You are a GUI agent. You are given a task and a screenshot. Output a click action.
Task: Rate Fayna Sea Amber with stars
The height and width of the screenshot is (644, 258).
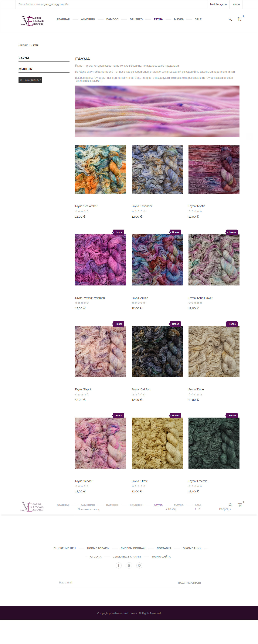coord(82,211)
